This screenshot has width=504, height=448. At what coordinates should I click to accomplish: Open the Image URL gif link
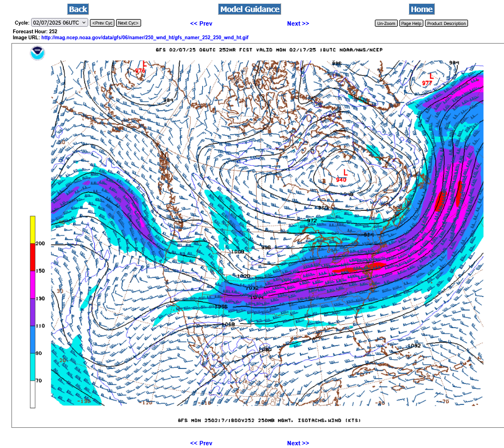click(145, 38)
